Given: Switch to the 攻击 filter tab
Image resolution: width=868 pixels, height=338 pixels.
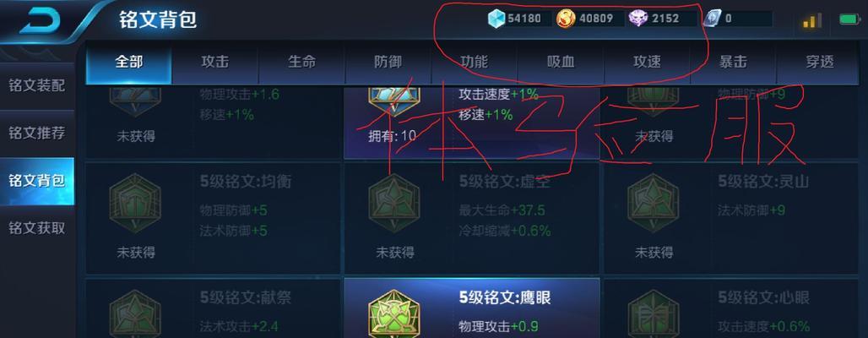Looking at the screenshot, I should click(x=215, y=62).
